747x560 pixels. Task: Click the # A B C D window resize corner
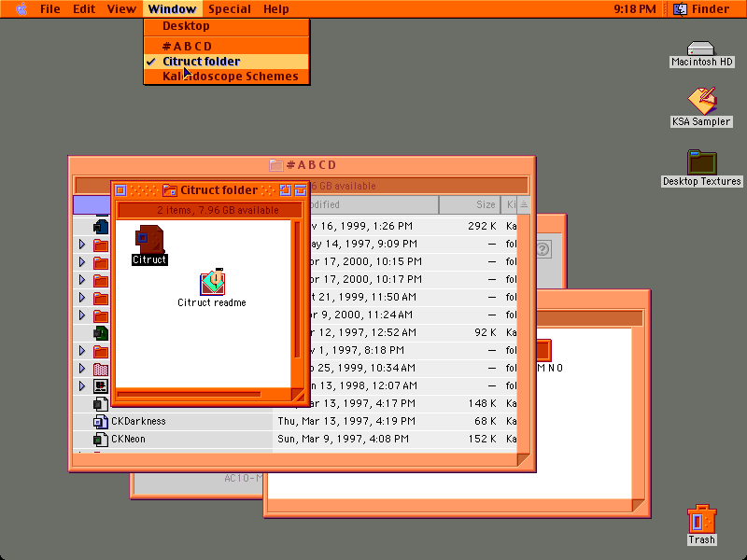click(523, 459)
